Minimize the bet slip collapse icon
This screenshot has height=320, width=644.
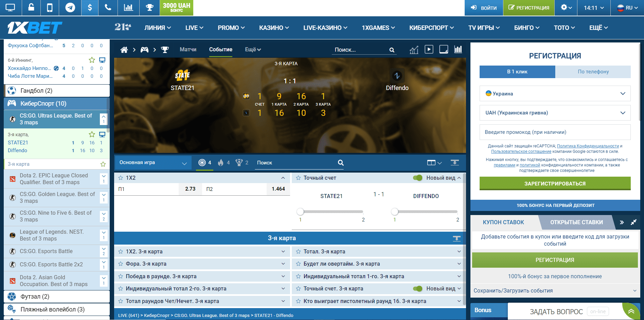(633, 222)
